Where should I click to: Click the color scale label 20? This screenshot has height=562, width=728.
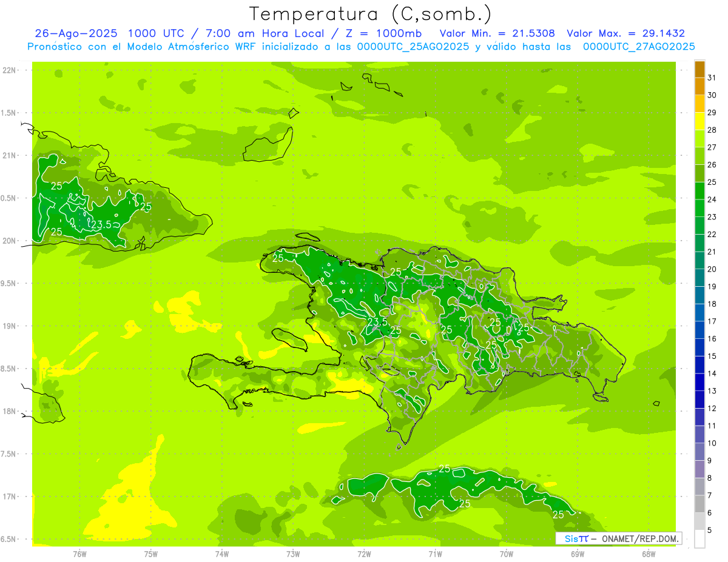point(712,269)
